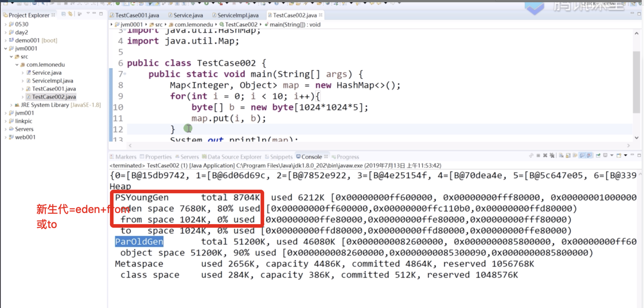Viewport: 644px width, 308px height.
Task: Click Collapse All in Project Explorer
Action: (64, 14)
